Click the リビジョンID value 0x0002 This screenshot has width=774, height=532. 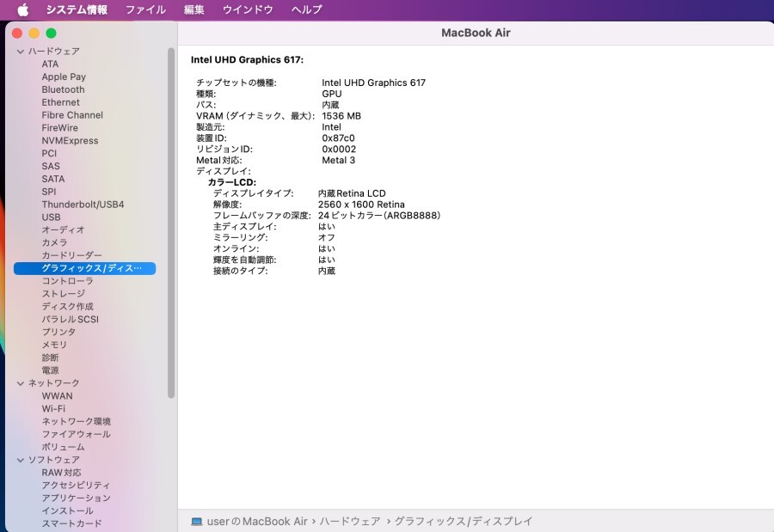coord(339,149)
